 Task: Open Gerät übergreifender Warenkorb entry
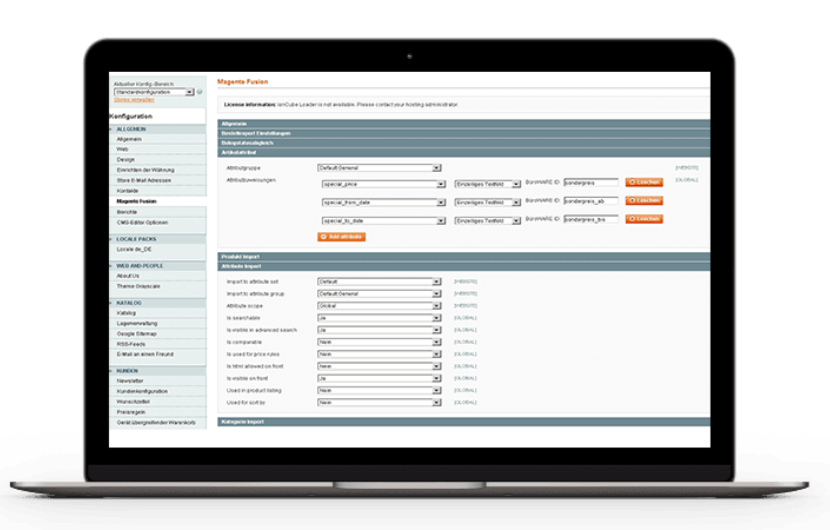click(x=156, y=423)
